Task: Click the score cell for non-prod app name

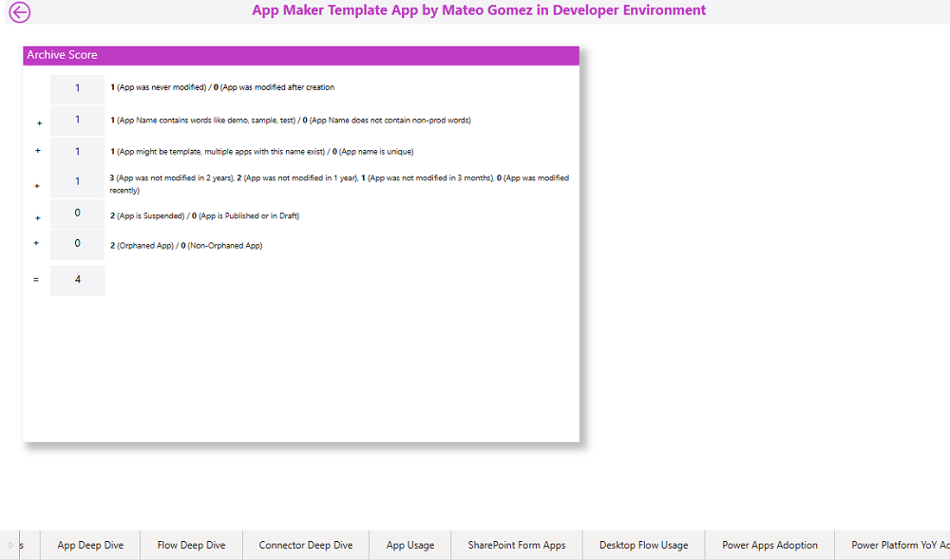Action: [x=78, y=120]
